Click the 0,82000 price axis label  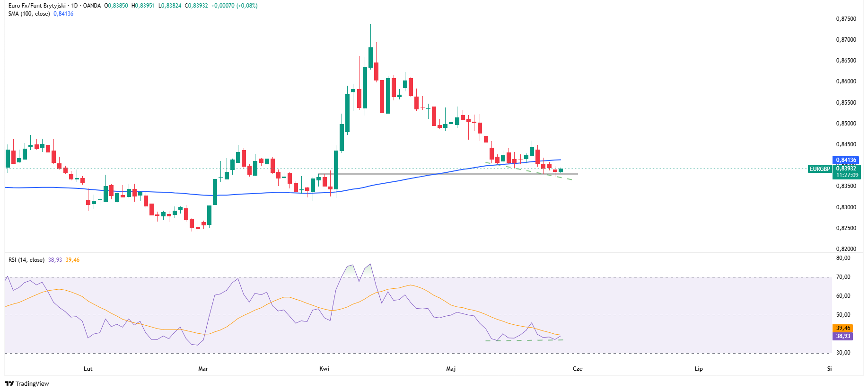coord(846,249)
